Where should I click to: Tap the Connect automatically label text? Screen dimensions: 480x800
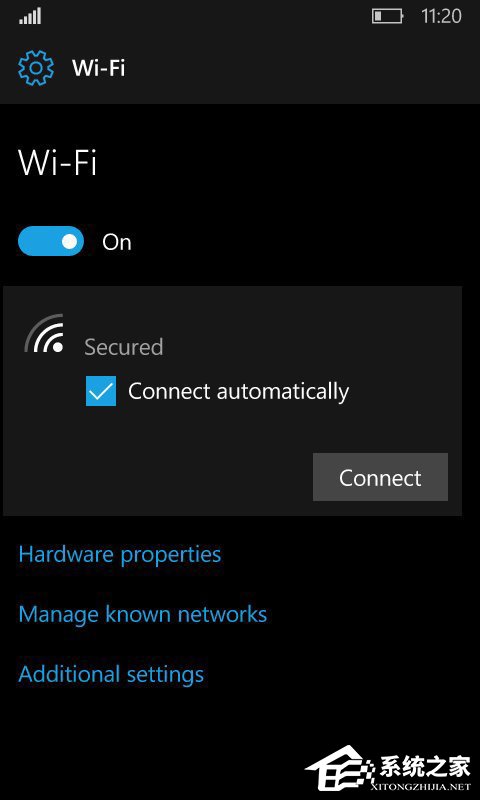(238, 392)
